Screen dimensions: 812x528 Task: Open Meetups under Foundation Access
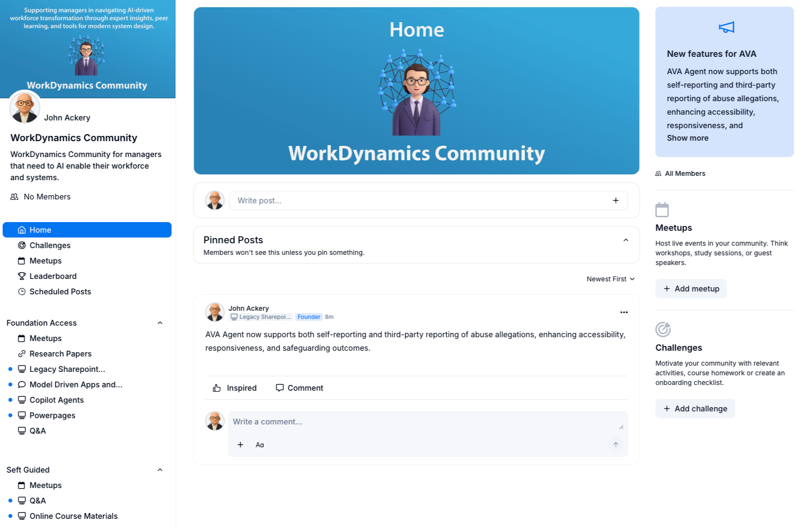87,338
